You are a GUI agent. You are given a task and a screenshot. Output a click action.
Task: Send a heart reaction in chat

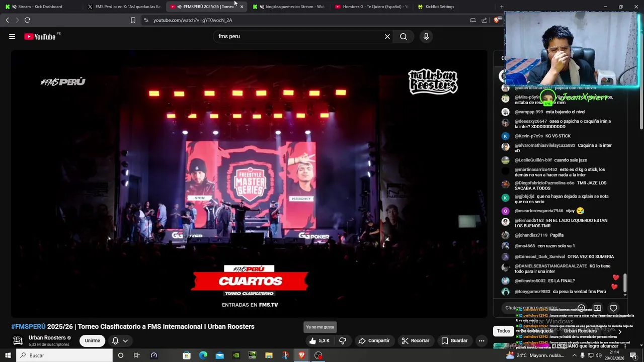coord(613,308)
